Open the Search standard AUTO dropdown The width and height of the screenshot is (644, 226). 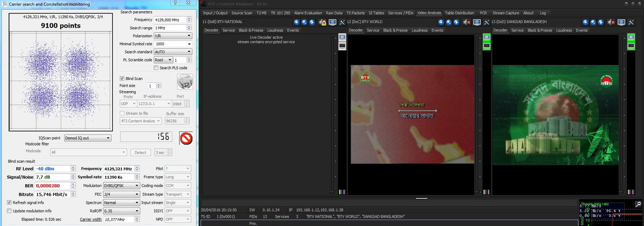pos(173,52)
